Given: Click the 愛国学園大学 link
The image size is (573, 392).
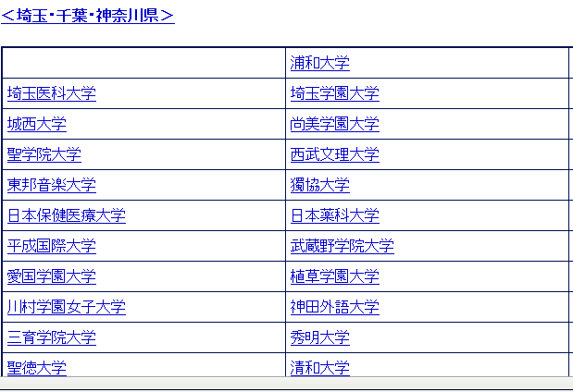Looking at the screenshot, I should 52,276.
